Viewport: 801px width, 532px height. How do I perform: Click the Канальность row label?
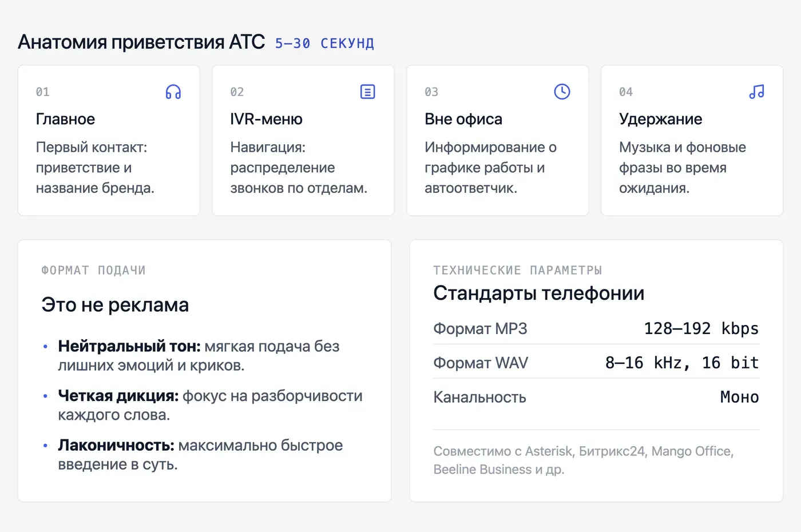pos(479,397)
